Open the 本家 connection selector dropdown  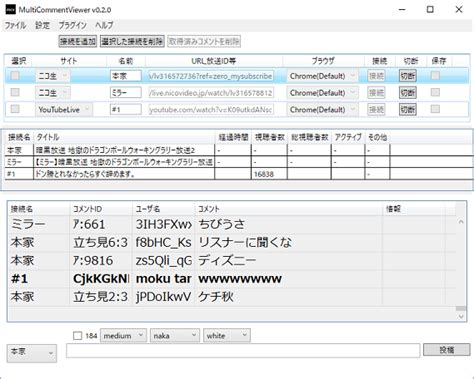click(x=32, y=353)
